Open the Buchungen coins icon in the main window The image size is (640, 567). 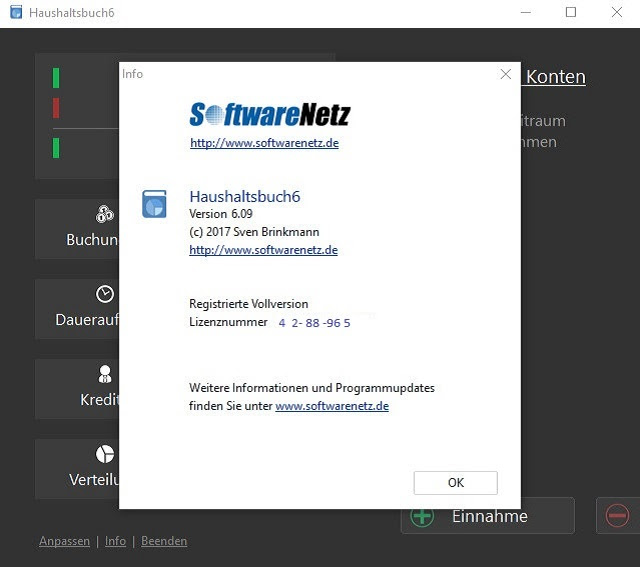(105, 214)
